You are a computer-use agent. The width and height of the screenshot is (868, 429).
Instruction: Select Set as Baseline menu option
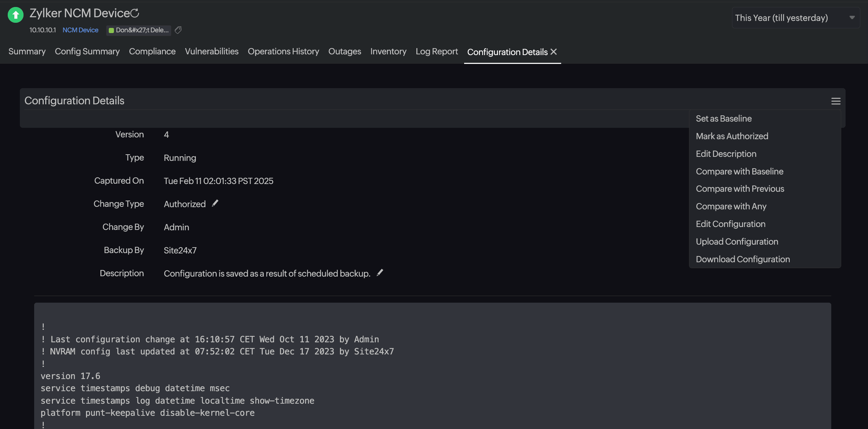point(724,119)
